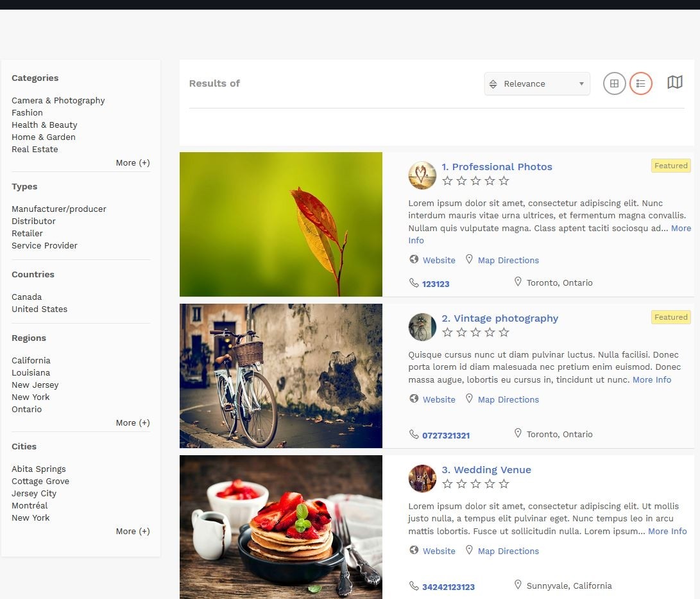Image resolution: width=700 pixels, height=599 pixels.
Task: Click More Info on Vintage photography
Action: [652, 379]
